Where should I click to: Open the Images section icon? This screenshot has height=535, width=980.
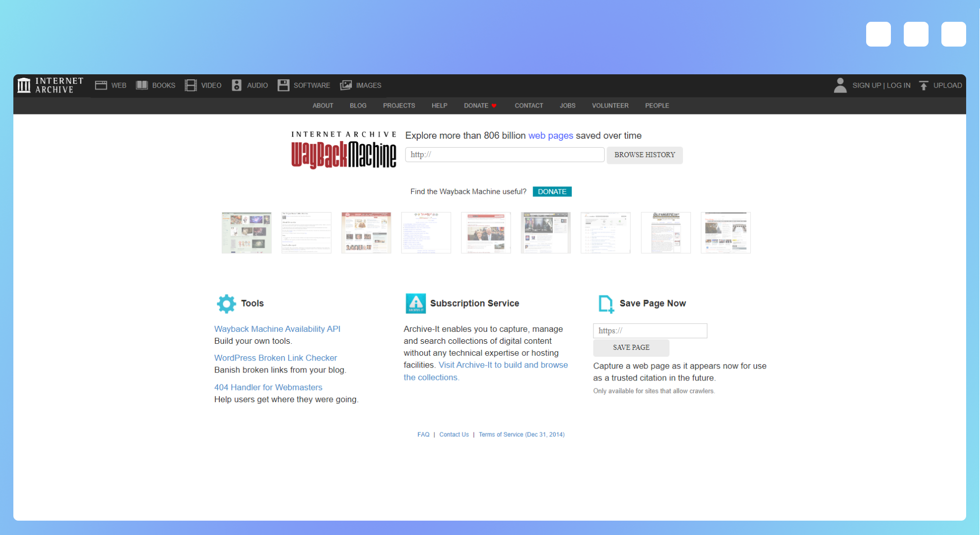(x=346, y=85)
